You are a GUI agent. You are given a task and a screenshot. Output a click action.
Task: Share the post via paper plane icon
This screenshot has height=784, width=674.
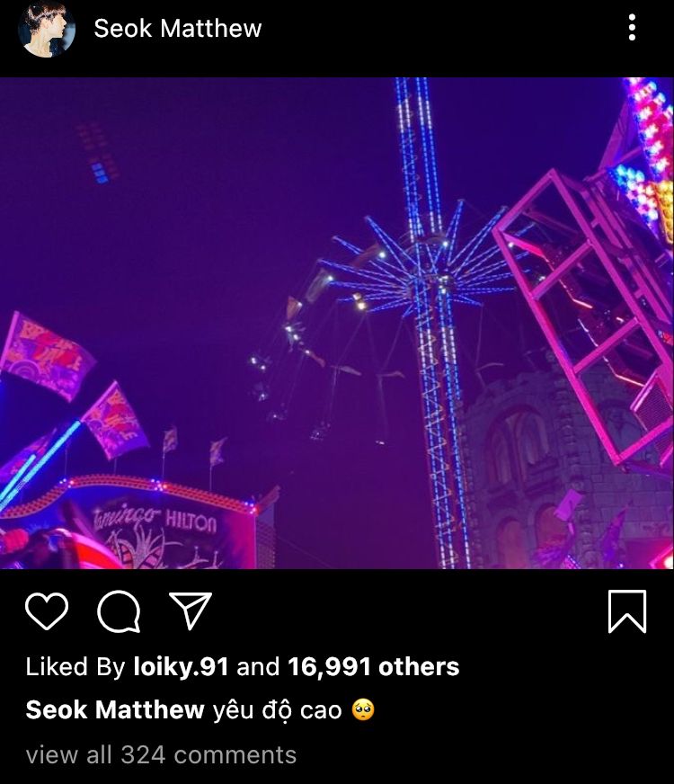[x=190, y=611]
